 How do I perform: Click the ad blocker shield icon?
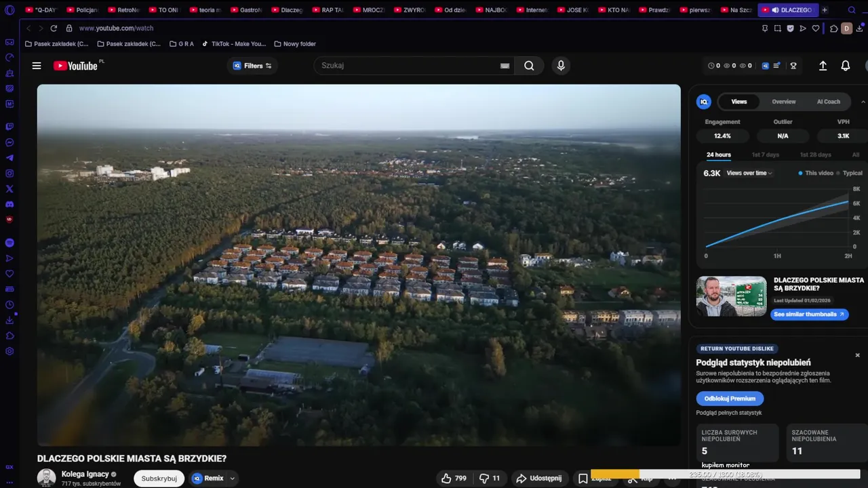pyautogui.click(x=790, y=28)
